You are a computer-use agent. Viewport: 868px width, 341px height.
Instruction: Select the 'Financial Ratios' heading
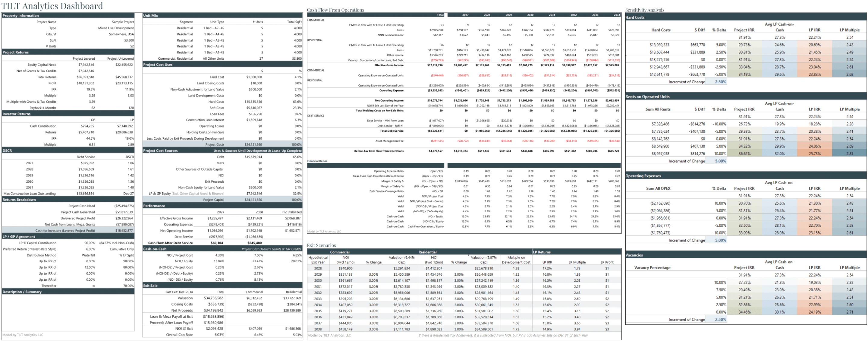click(x=317, y=161)
